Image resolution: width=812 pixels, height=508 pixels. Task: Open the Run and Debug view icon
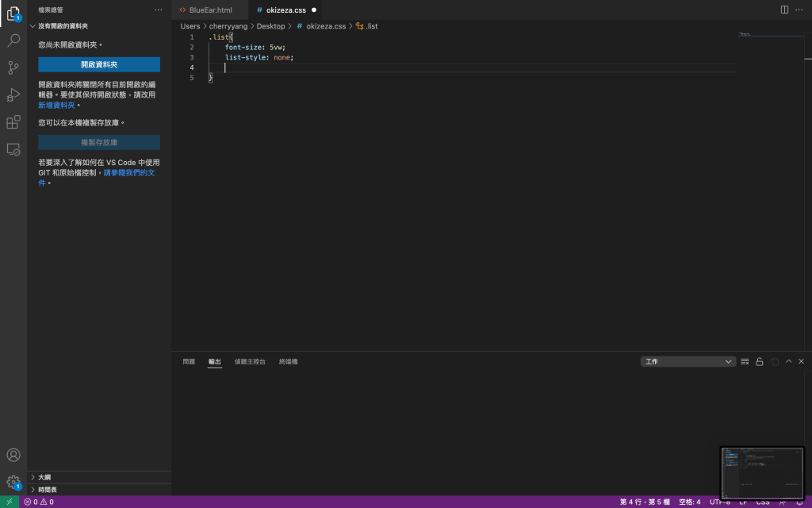click(x=13, y=95)
